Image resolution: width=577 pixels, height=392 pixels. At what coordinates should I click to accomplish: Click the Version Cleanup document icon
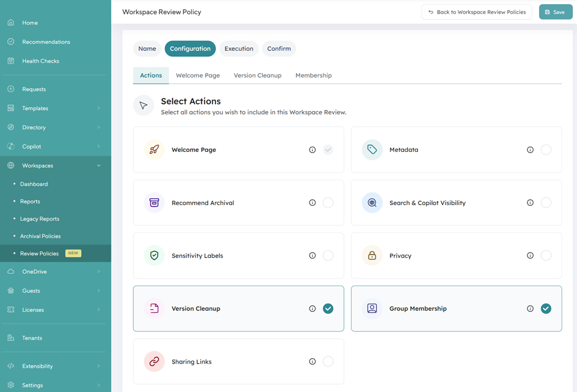point(154,309)
